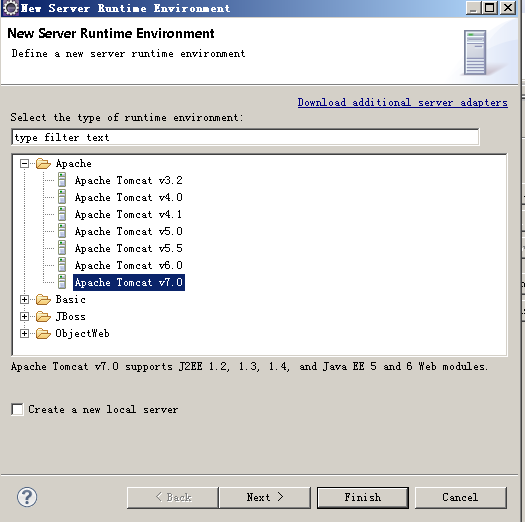Select Apache Tomcat v4.1 entry
This screenshot has width=525, height=522.
(x=129, y=214)
